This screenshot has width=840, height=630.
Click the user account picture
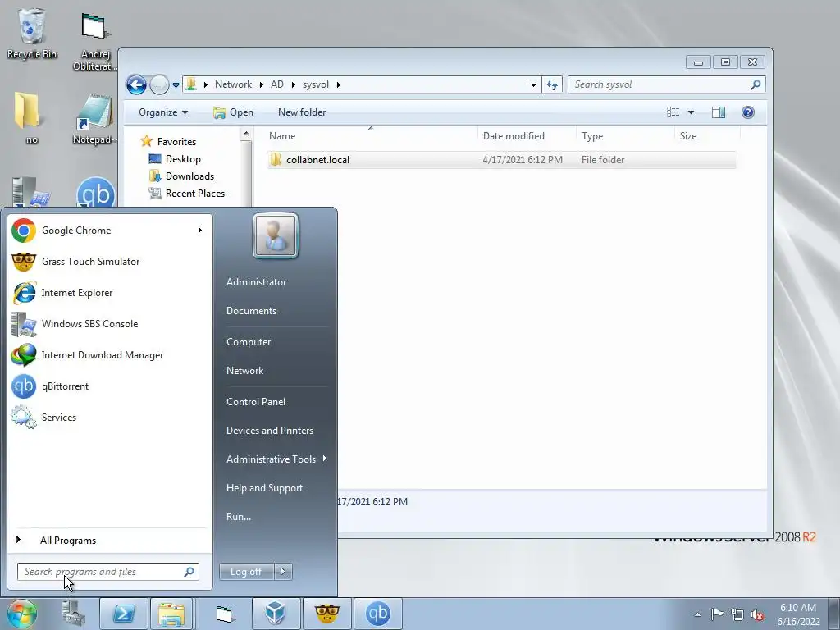point(276,235)
